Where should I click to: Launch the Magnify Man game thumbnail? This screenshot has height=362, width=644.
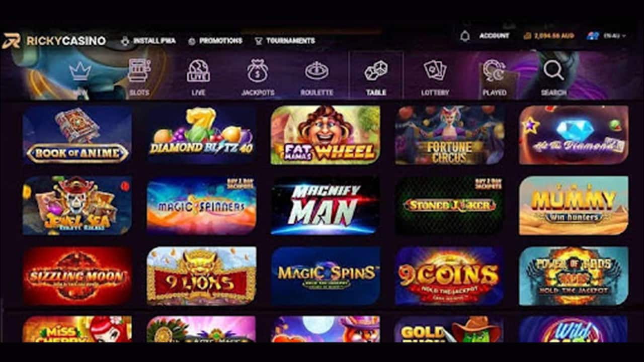pos(326,205)
